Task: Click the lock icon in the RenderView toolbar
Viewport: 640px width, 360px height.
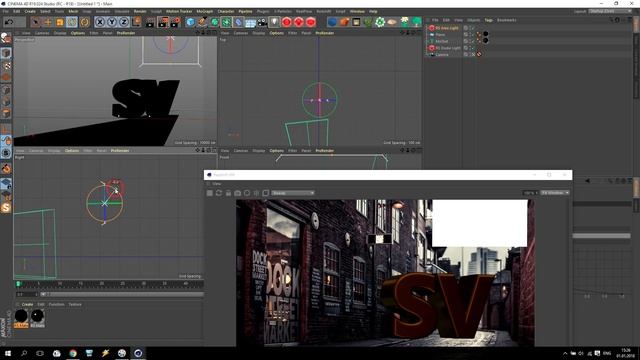Action: point(228,193)
